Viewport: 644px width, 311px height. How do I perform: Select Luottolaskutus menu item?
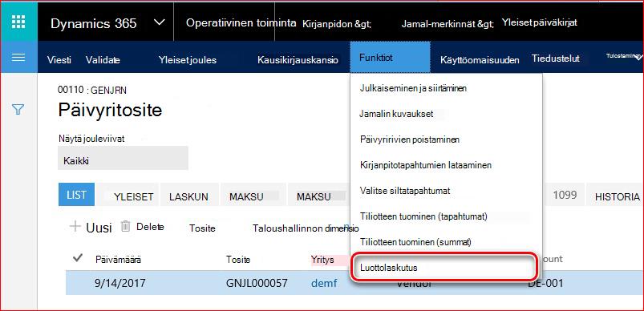(444, 267)
